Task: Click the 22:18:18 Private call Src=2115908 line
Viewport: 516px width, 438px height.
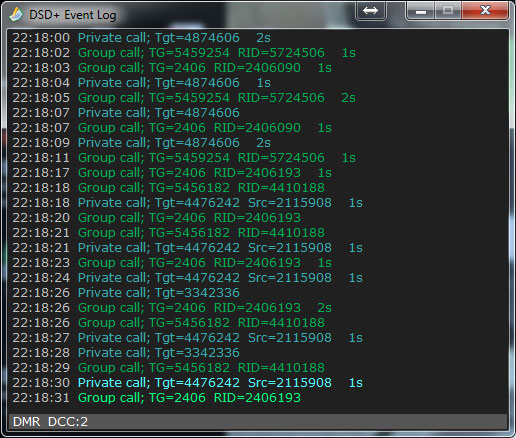Action: [x=187, y=203]
